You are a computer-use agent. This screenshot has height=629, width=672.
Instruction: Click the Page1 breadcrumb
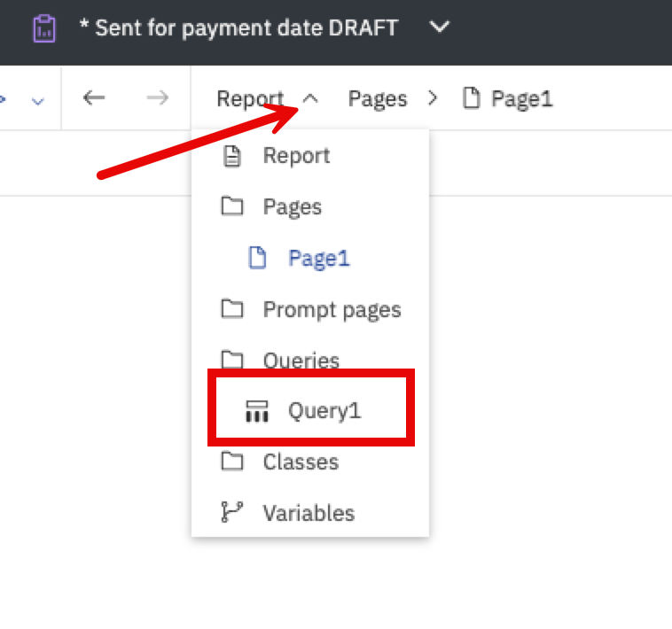(x=521, y=99)
